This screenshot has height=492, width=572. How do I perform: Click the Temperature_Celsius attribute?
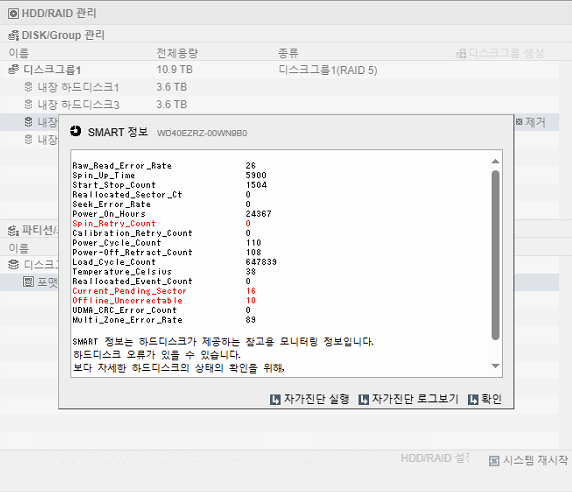point(122,272)
